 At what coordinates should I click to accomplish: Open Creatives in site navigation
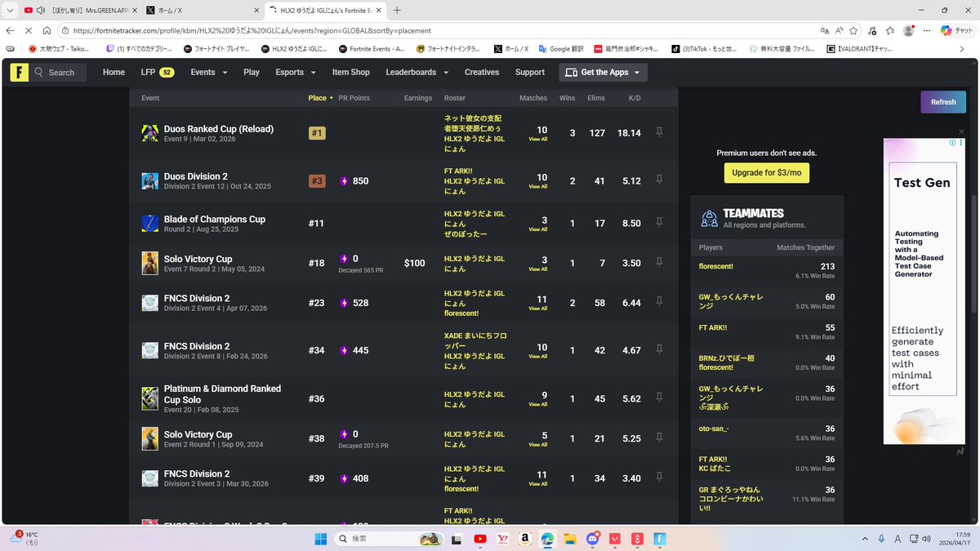click(482, 72)
